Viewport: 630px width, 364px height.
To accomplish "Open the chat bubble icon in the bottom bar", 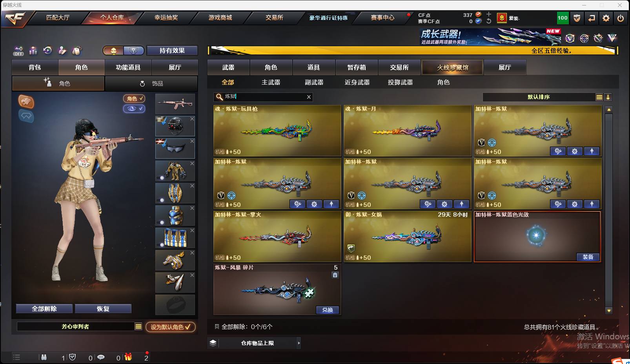I will point(101,357).
